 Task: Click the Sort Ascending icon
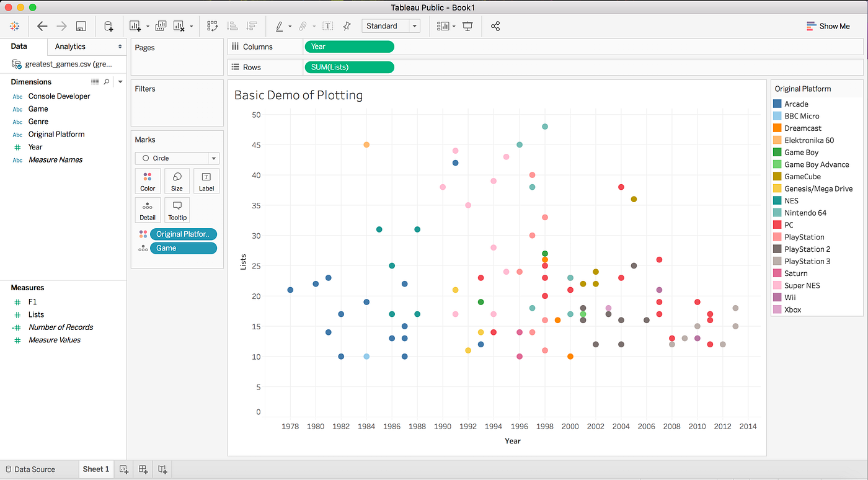[x=232, y=26]
